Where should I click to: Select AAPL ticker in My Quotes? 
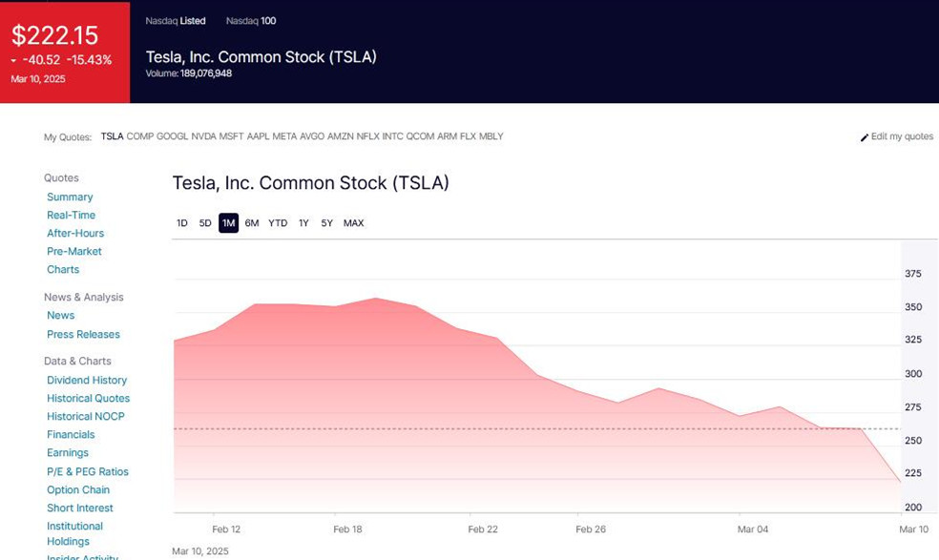point(258,136)
